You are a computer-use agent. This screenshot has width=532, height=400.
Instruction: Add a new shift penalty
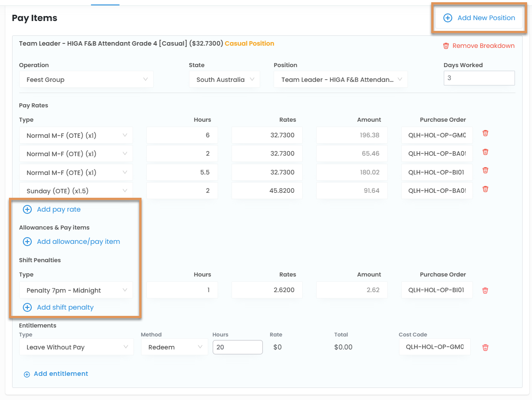[x=65, y=307]
